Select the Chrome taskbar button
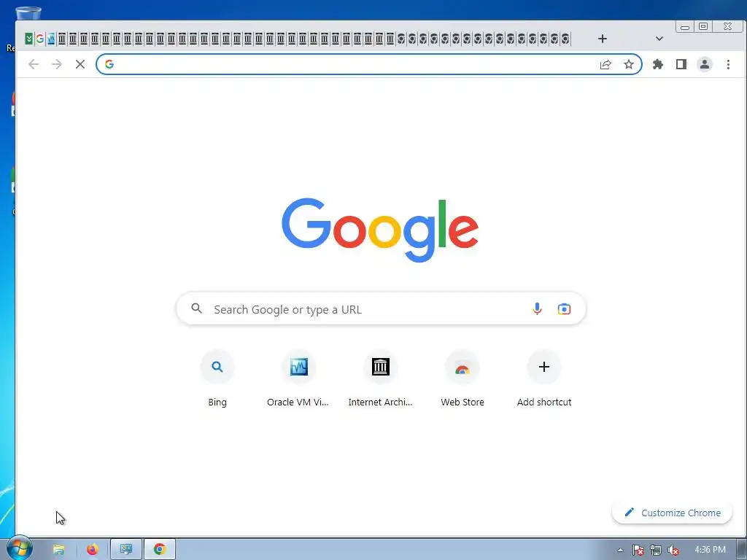 [x=160, y=550]
